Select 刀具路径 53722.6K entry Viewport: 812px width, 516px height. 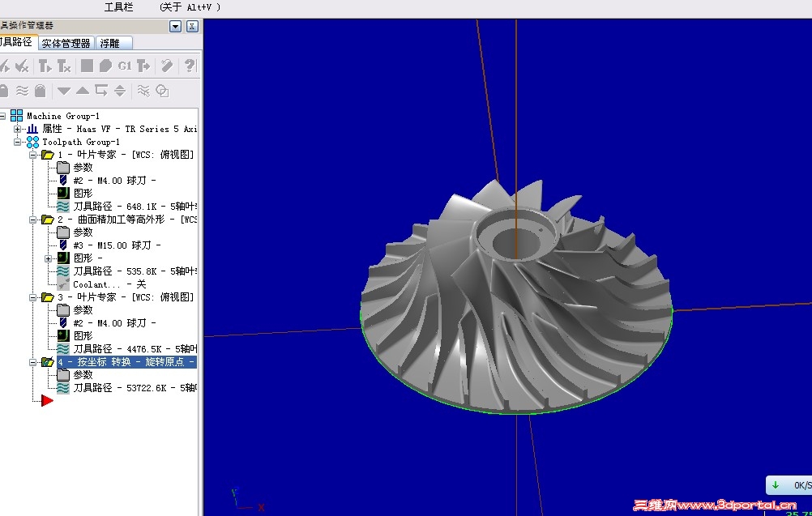click(x=135, y=388)
